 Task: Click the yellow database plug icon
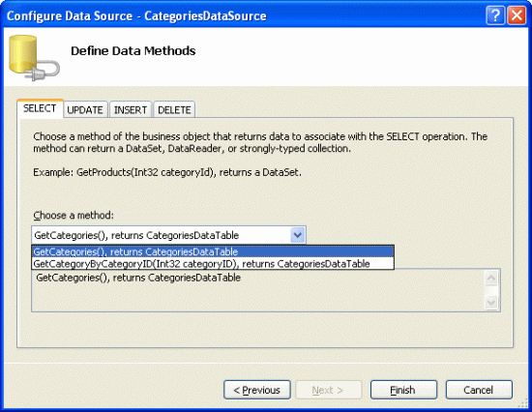(x=34, y=58)
